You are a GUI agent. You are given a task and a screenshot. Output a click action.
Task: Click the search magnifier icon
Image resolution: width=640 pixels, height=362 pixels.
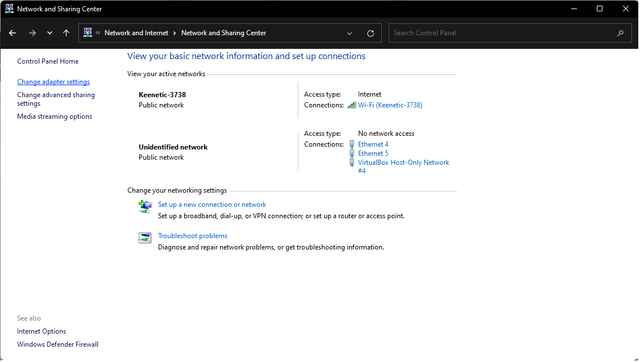click(620, 33)
